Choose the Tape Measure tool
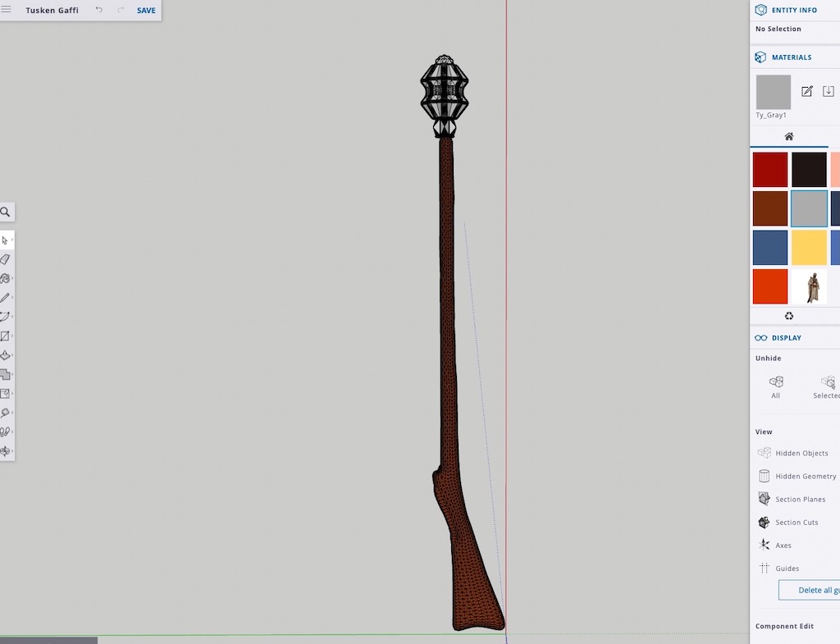This screenshot has width=840, height=644. pyautogui.click(x=6, y=413)
